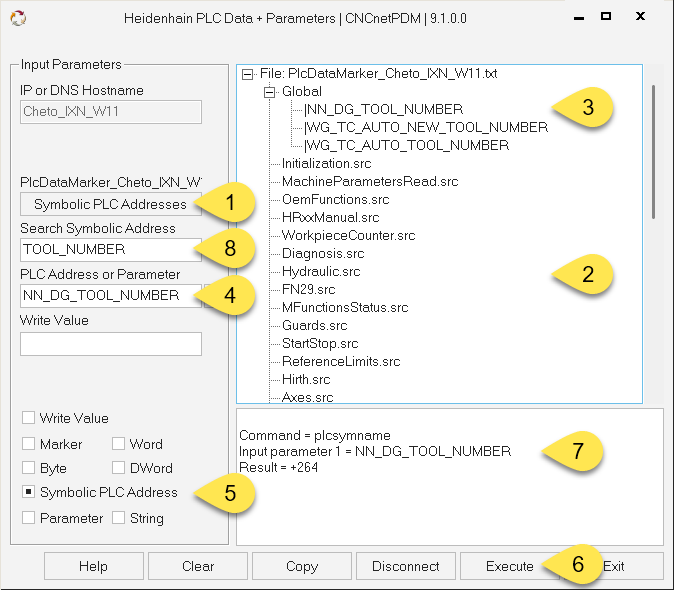Check the String option
Image resolution: width=674 pixels, height=590 pixels.
[118, 518]
